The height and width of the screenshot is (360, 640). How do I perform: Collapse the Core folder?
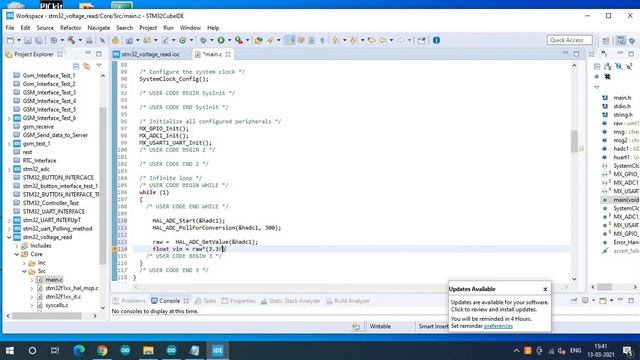point(17,254)
